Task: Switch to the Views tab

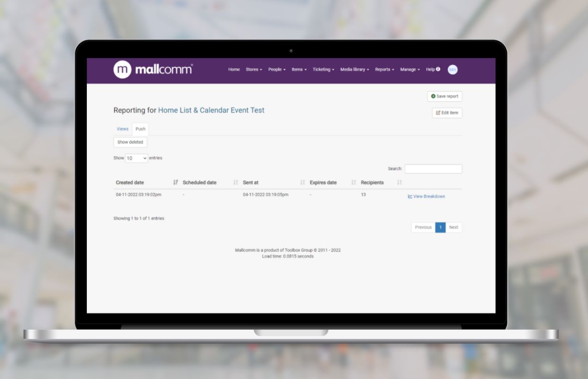Action: 122,129
